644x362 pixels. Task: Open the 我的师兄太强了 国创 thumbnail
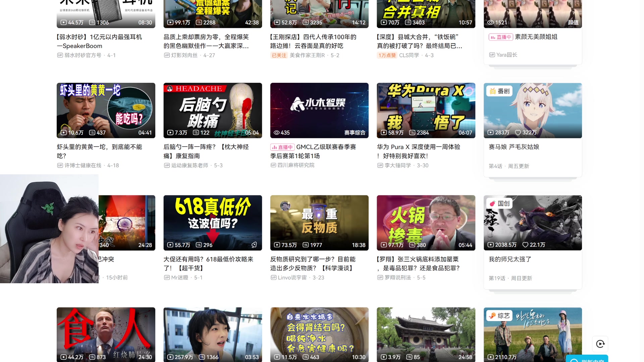click(533, 223)
